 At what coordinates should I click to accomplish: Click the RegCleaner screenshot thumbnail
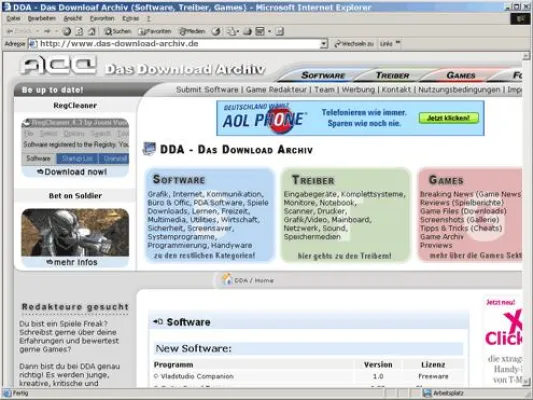click(x=75, y=142)
